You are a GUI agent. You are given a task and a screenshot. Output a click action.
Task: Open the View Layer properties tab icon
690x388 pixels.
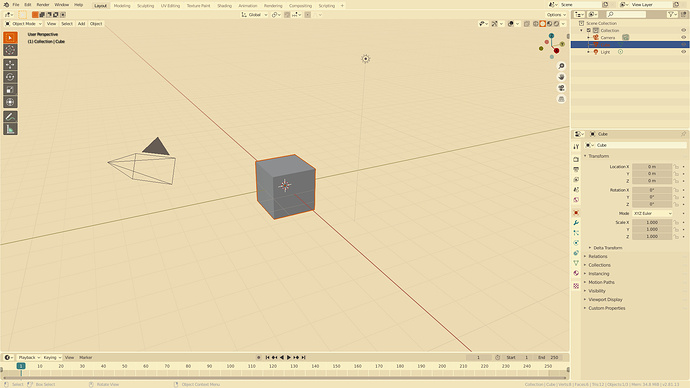pos(576,179)
